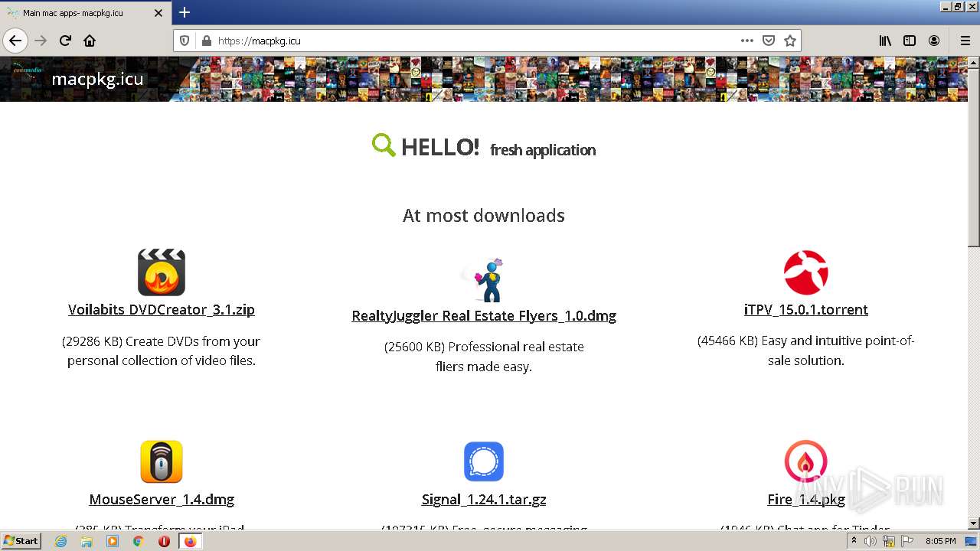This screenshot has width=980, height=551.
Task: Open Firefox hamburger menu
Action: 965,41
